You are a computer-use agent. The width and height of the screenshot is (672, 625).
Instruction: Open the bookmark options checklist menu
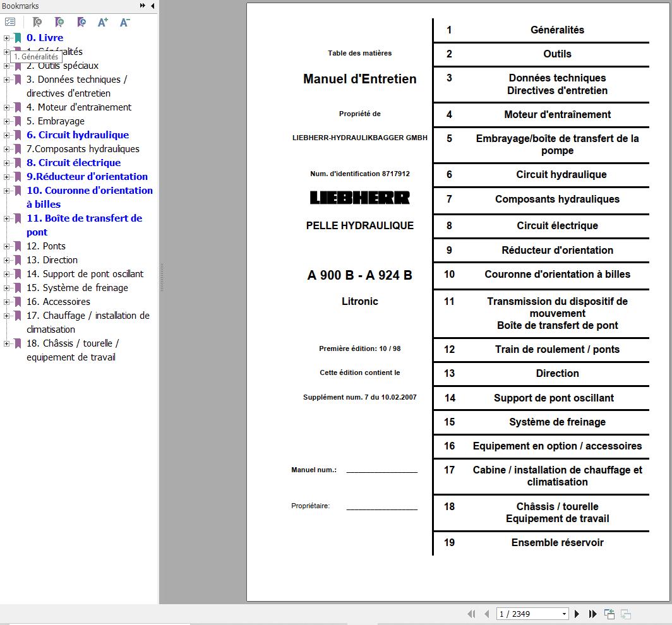point(10,22)
